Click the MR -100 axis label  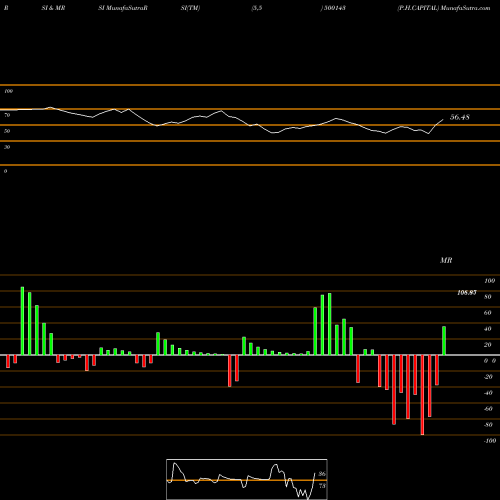click(490, 441)
